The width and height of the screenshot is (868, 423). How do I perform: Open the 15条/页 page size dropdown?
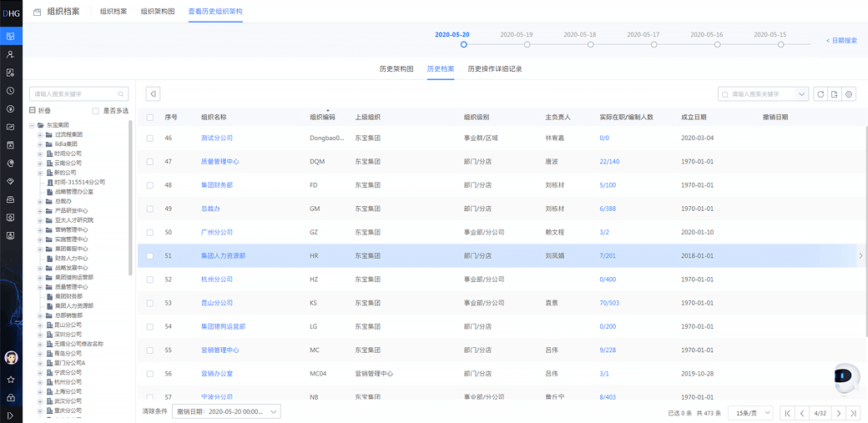point(750,413)
